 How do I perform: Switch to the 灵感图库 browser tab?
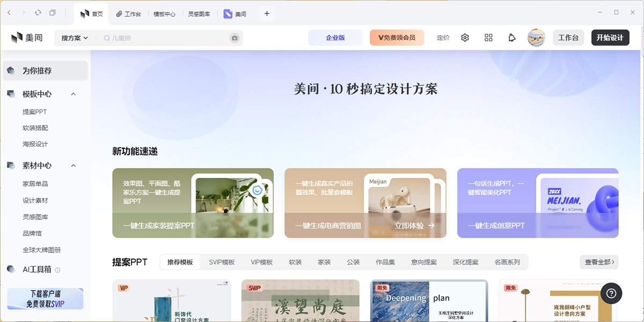tap(199, 14)
